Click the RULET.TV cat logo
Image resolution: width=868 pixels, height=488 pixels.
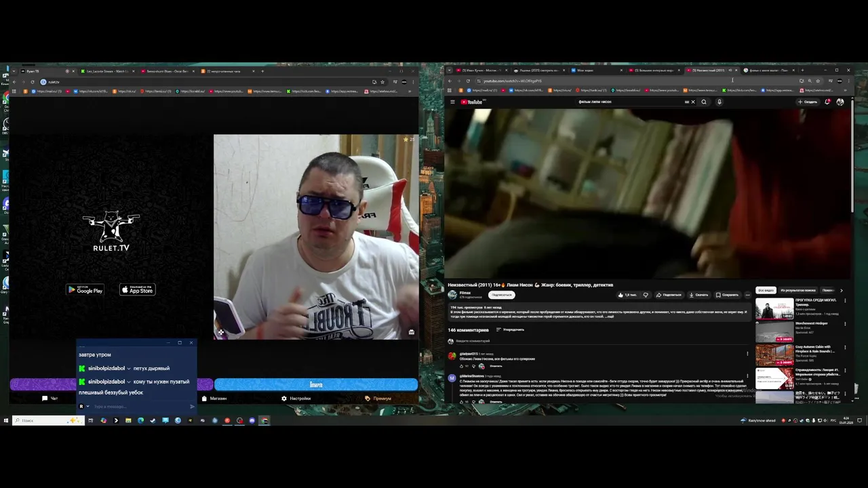(111, 231)
